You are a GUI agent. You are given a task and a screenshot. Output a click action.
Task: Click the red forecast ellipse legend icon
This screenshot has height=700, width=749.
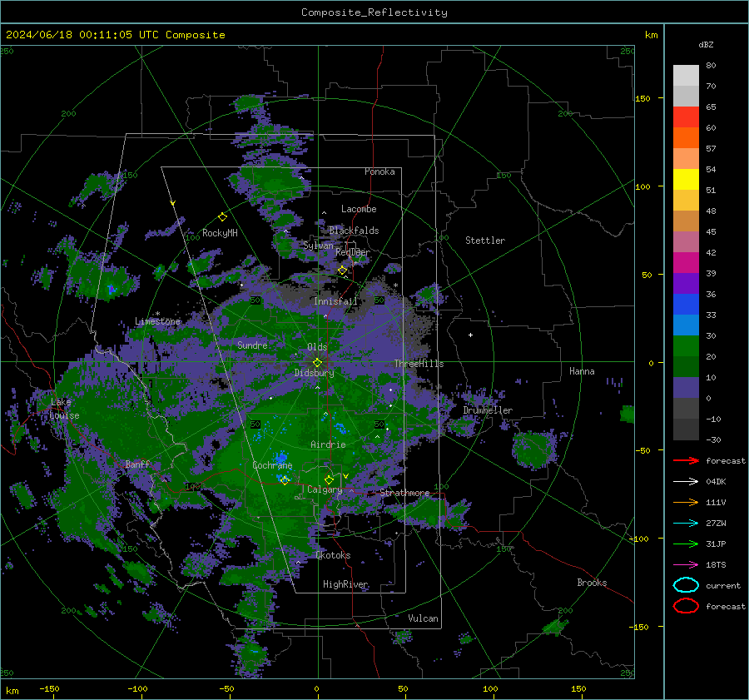[686, 606]
